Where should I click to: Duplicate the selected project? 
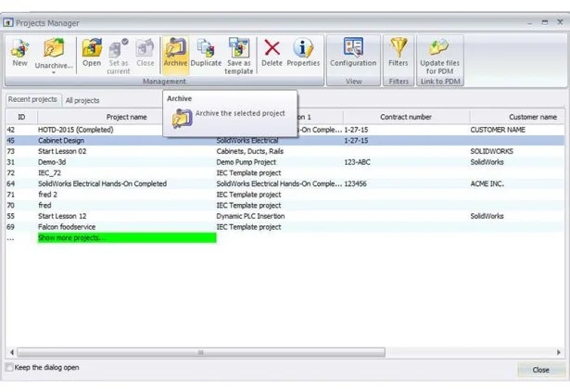tap(206, 52)
